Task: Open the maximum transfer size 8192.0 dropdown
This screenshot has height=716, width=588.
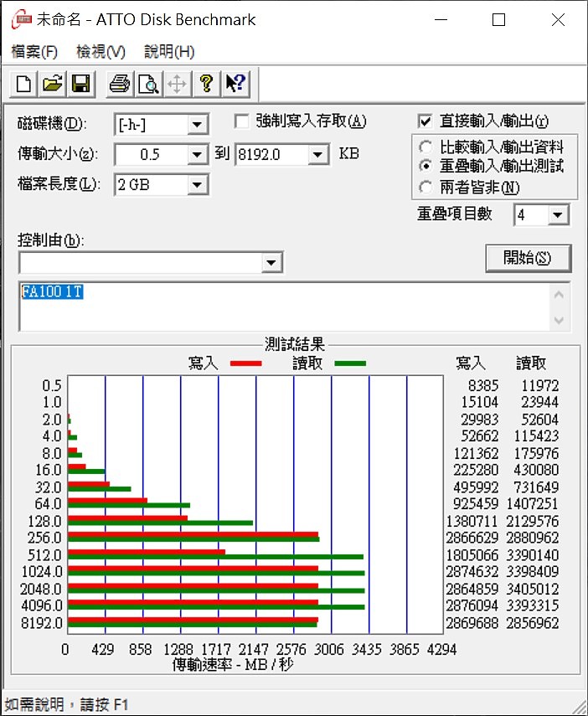Action: click(318, 155)
